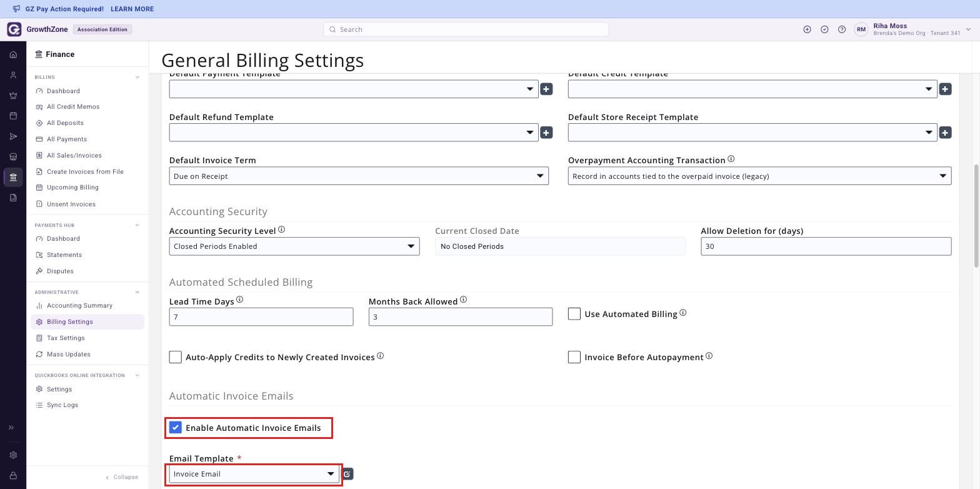Screen dimensions: 980x489
Task: Add new Default Credit Template plus button
Action: pos(945,89)
